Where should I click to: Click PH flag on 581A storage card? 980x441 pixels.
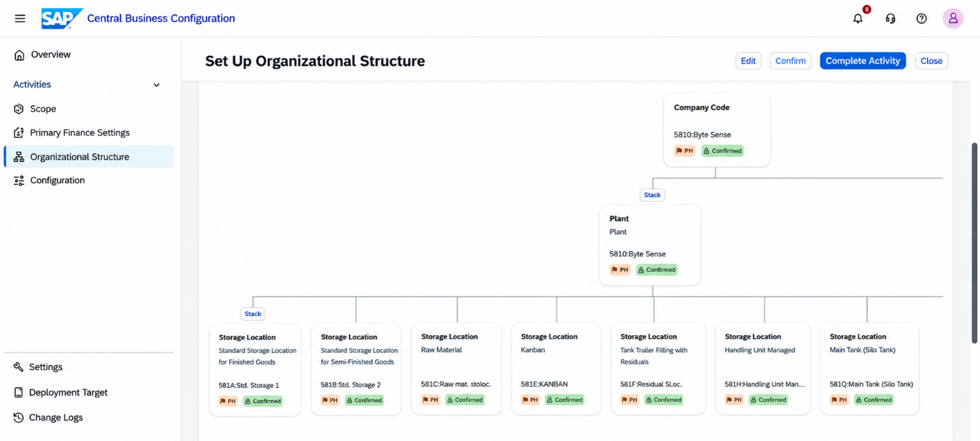coord(228,401)
